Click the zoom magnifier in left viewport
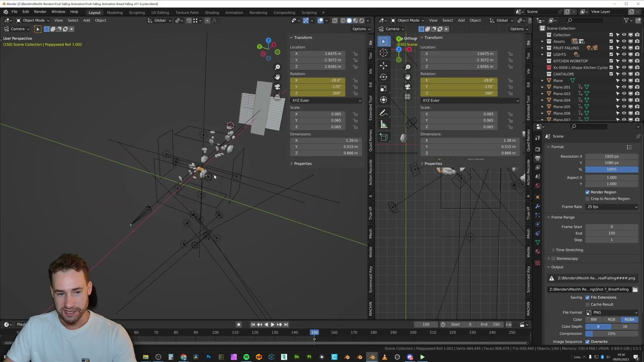 pos(277,67)
